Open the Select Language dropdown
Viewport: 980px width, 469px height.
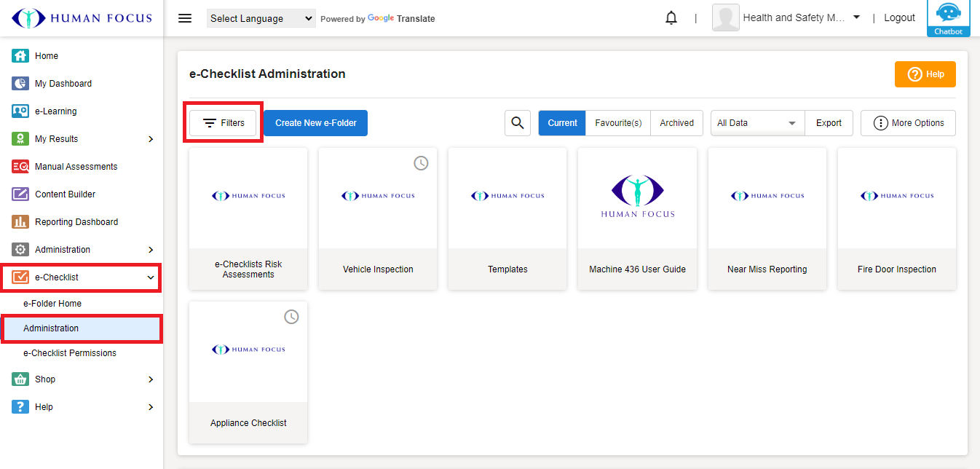pyautogui.click(x=261, y=19)
